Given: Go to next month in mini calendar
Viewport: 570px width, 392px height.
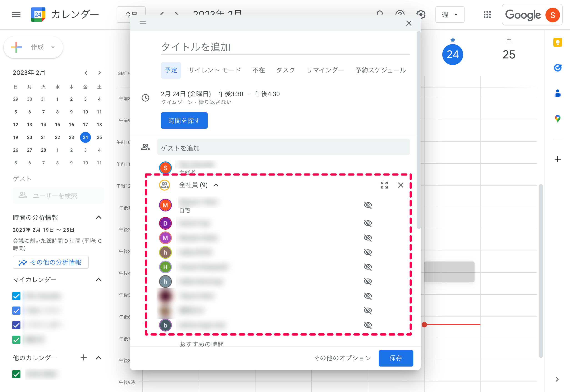Looking at the screenshot, I should 99,73.
